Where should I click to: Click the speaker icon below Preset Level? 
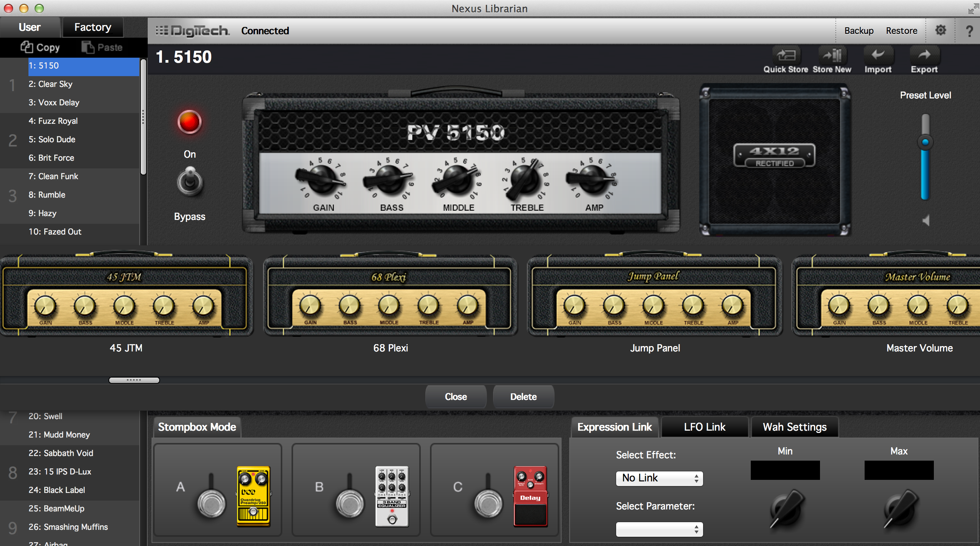[926, 220]
